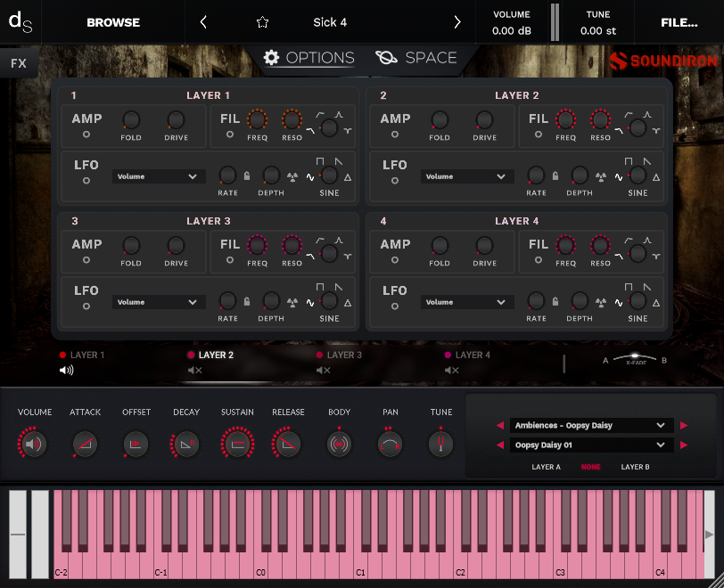Image resolution: width=724 pixels, height=588 pixels.
Task: Click the Layer 3 LFO random depth icon
Action: point(292,302)
